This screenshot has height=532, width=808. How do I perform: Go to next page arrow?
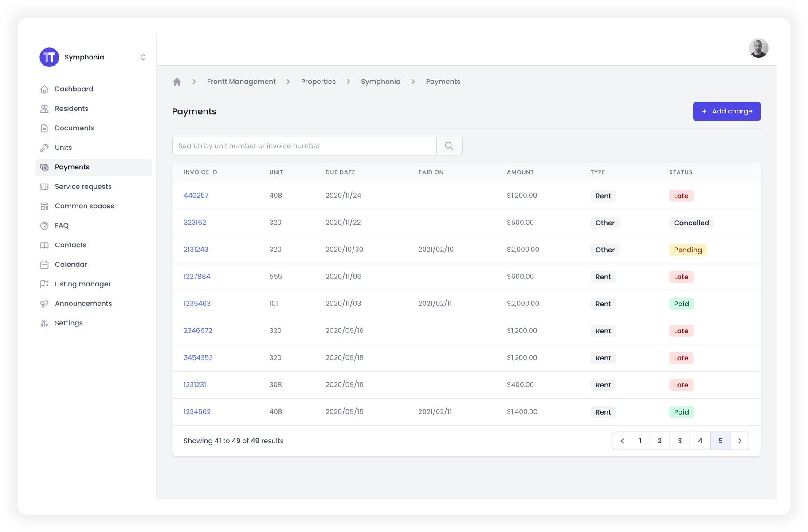[740, 441]
